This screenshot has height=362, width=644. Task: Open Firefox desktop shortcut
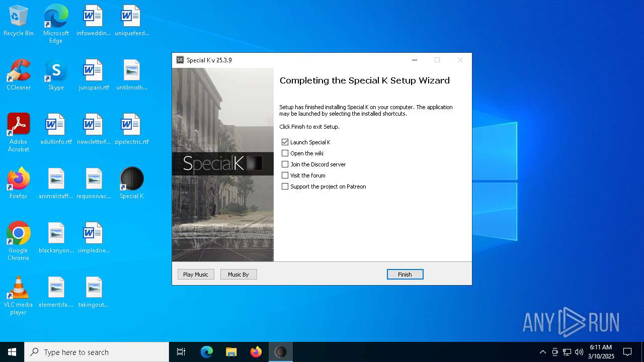tap(19, 184)
